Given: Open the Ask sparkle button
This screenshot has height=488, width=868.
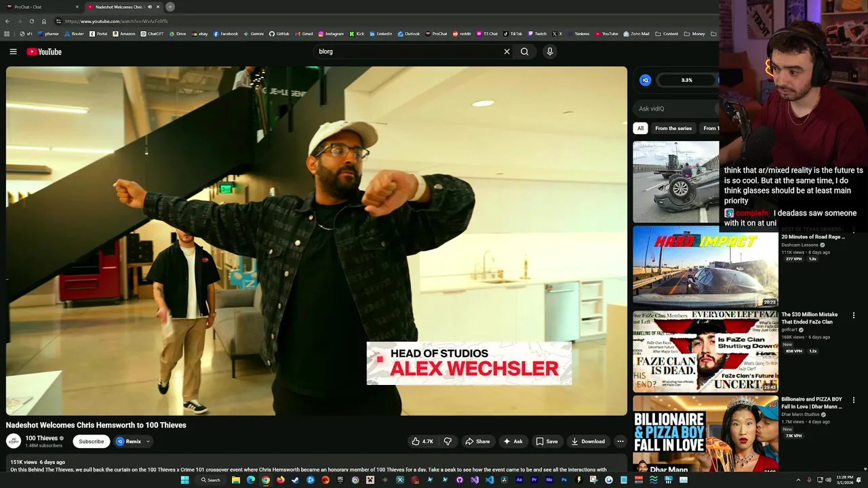Looking at the screenshot, I should pyautogui.click(x=513, y=441).
